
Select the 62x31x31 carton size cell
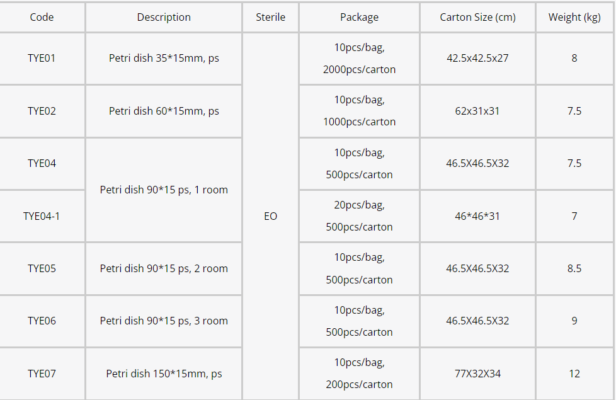[477, 111]
